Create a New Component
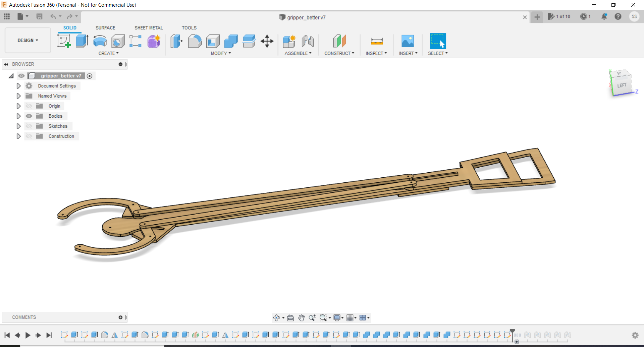Image resolution: width=644 pixels, height=347 pixels. 289,41
